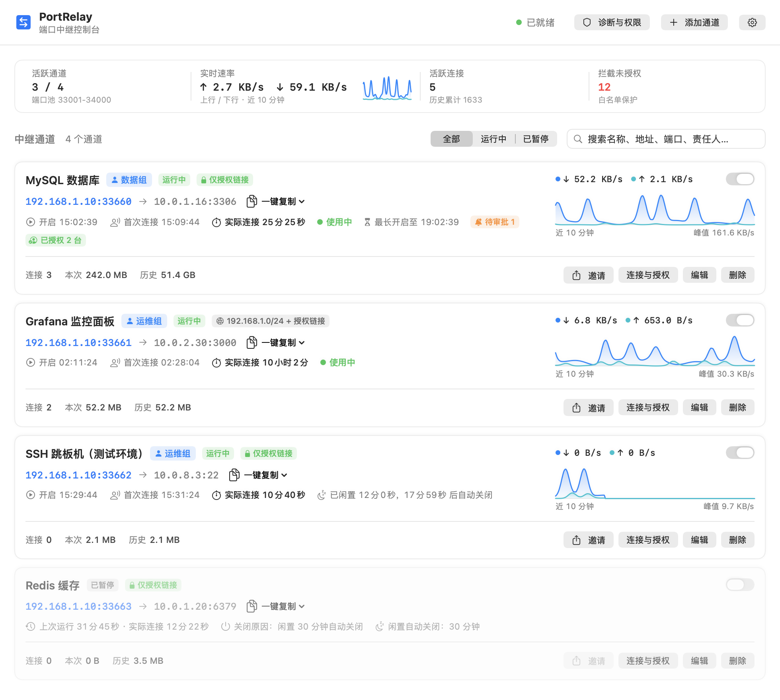Open address 192.168.1.10:33661 link
Image resolution: width=780 pixels, height=700 pixels.
point(78,343)
